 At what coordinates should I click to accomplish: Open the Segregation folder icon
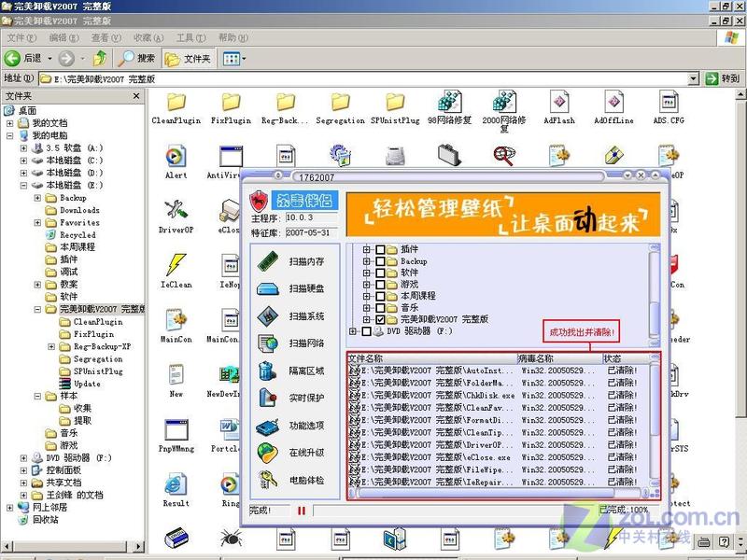click(x=341, y=102)
